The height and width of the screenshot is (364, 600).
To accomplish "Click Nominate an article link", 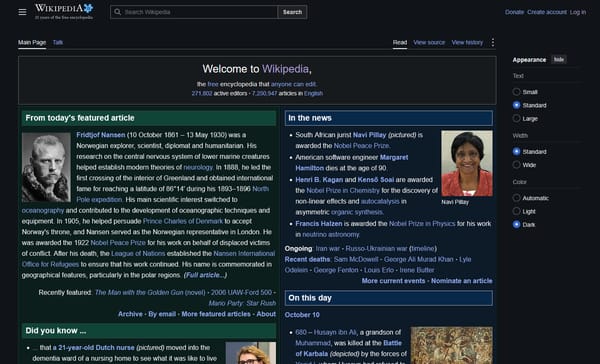I will [462, 281].
